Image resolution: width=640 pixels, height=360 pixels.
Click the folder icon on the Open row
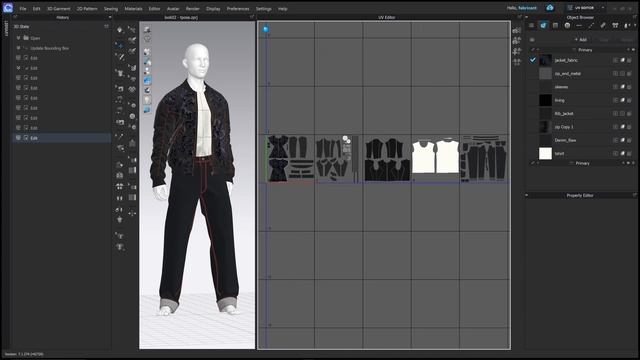(26, 38)
